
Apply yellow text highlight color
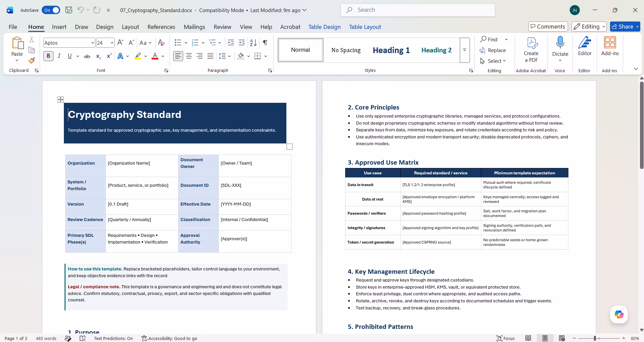(x=138, y=56)
